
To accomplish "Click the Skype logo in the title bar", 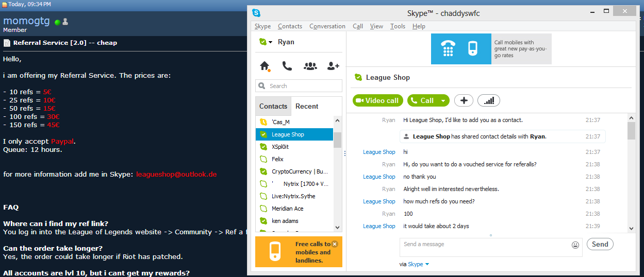I will (x=256, y=13).
